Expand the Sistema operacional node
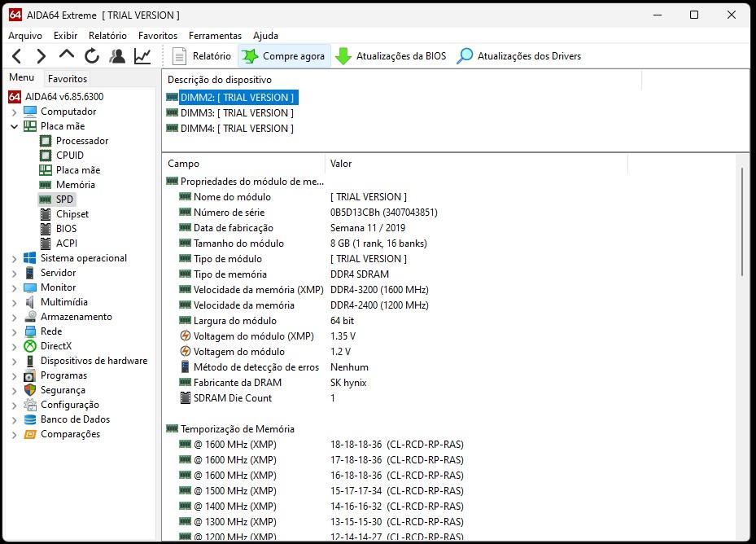The height and width of the screenshot is (544, 756). coord(14,259)
